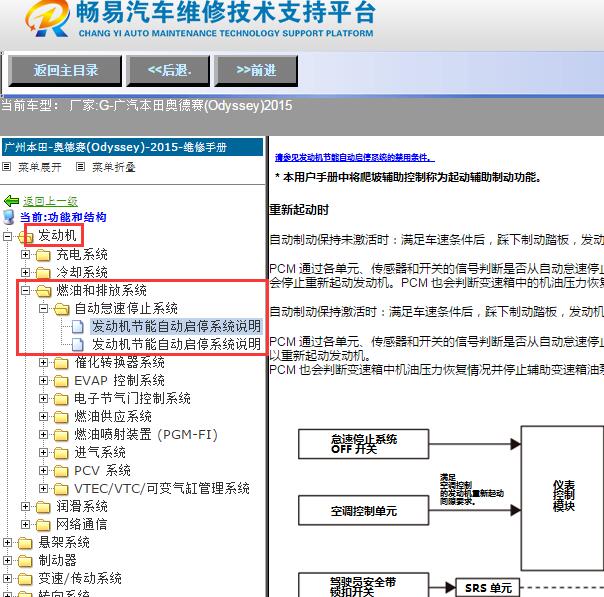604x597 pixels.
Task: Collapse the 燃油和排放系统 node
Action: (25, 290)
